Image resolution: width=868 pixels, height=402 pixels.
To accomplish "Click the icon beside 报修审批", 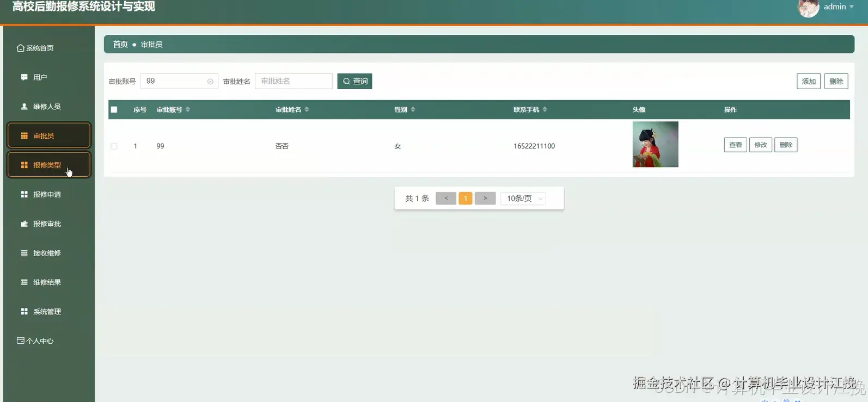I will (24, 224).
